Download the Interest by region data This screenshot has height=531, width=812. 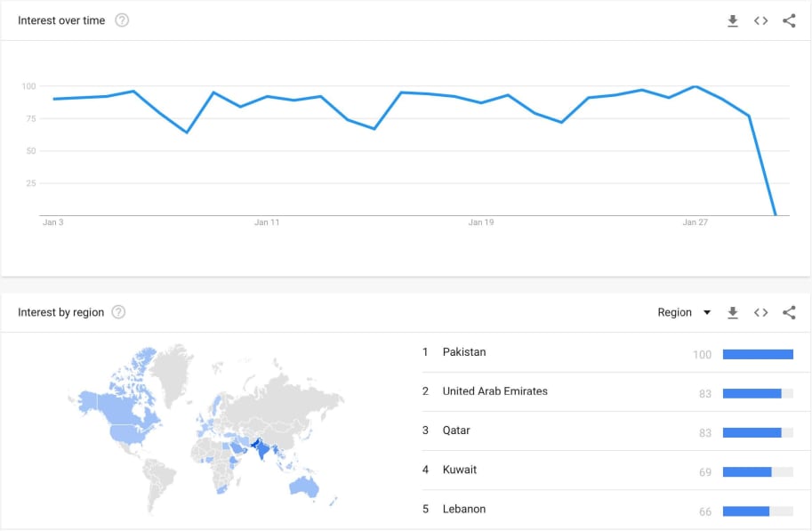(x=732, y=312)
